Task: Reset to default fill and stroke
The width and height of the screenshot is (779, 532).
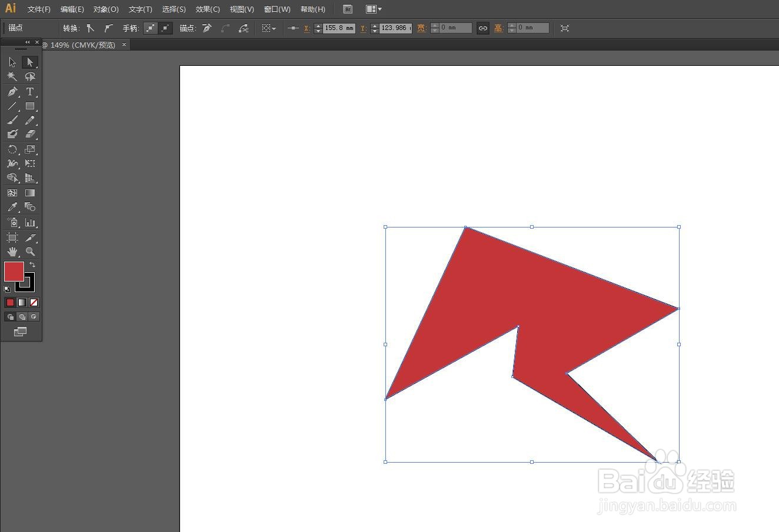Action: pos(7,289)
